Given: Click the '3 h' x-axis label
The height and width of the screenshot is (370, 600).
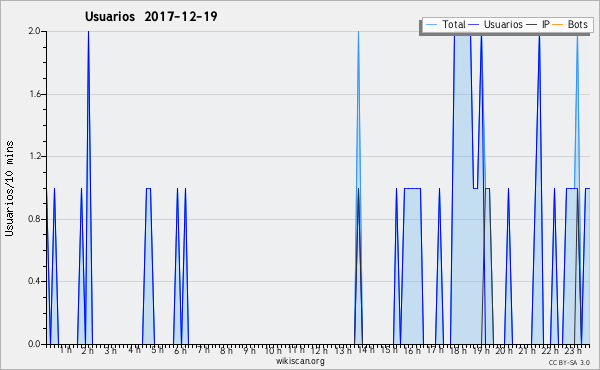Looking at the screenshot, I should click(x=111, y=351).
